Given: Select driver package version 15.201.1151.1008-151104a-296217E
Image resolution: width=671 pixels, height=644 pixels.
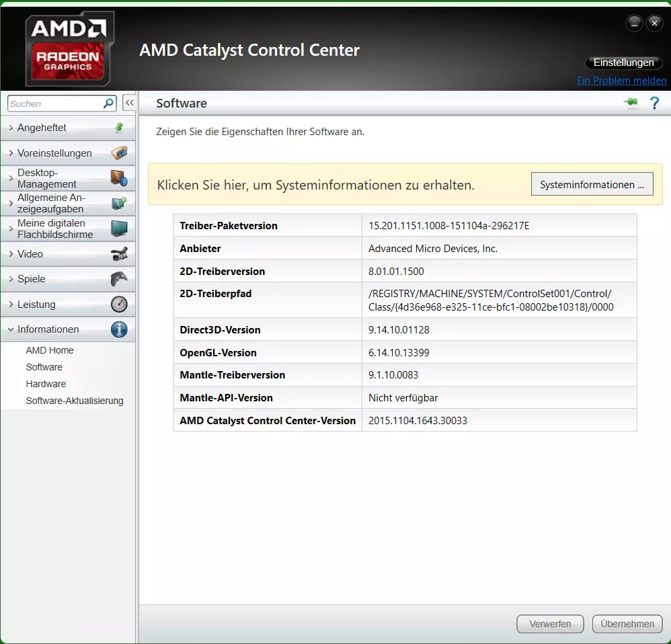Looking at the screenshot, I should (x=448, y=225).
